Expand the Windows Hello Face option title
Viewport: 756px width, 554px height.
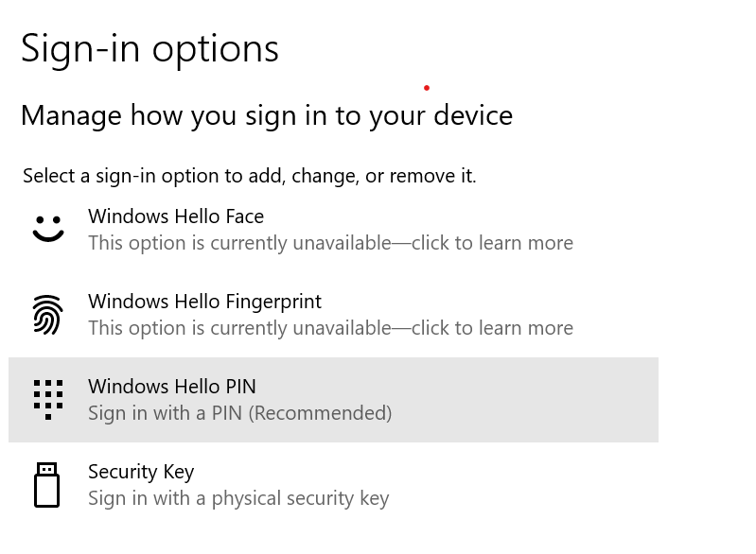176,216
